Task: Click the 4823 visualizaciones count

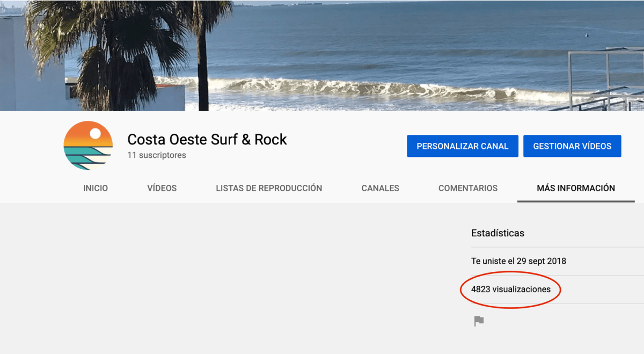Action: click(x=510, y=289)
